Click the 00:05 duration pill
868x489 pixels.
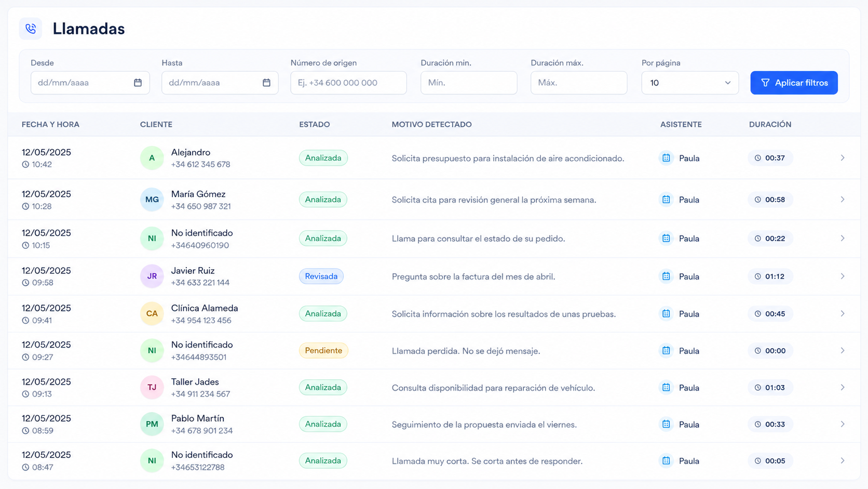770,461
